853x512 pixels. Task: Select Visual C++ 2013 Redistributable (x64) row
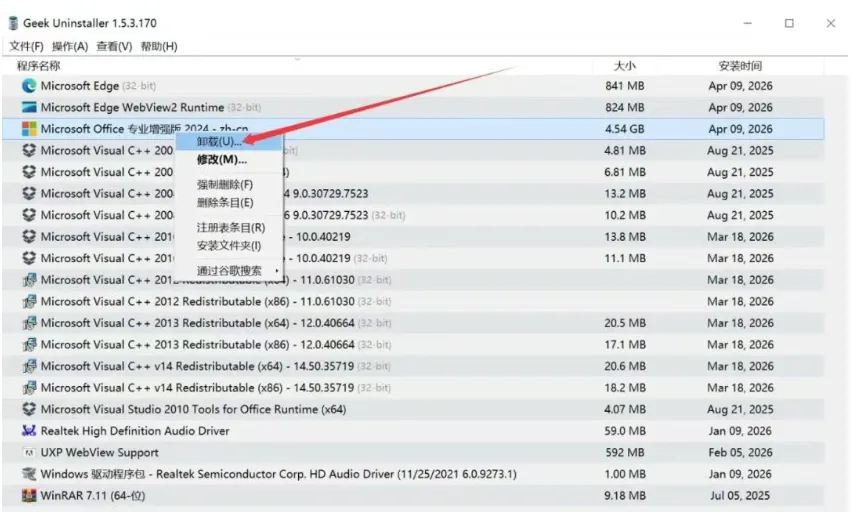(413, 323)
